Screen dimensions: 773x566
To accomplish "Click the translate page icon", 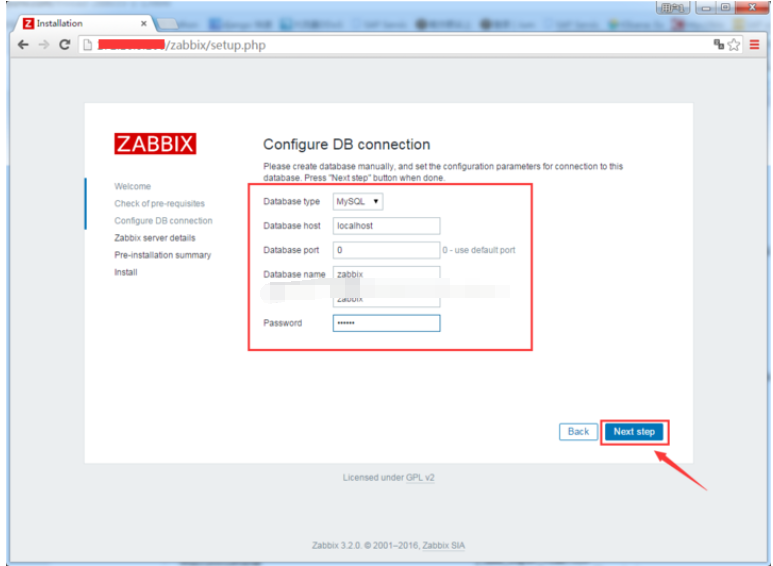I will coord(719,44).
